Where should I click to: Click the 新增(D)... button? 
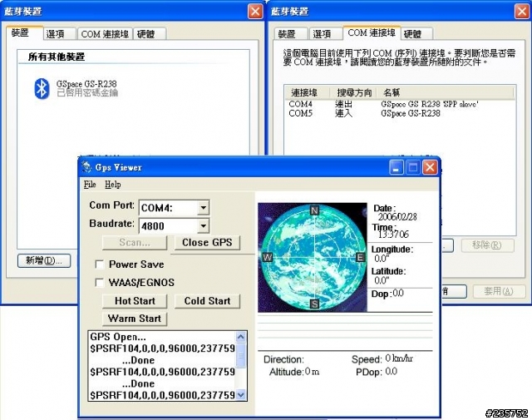click(44, 260)
